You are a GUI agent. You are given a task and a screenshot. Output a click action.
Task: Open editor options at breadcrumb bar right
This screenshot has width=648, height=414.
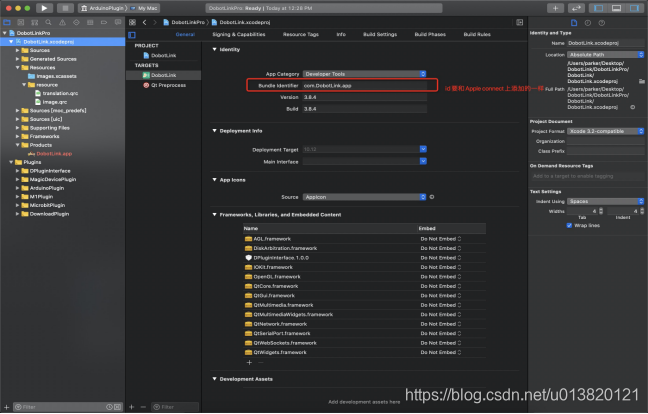[519, 22]
